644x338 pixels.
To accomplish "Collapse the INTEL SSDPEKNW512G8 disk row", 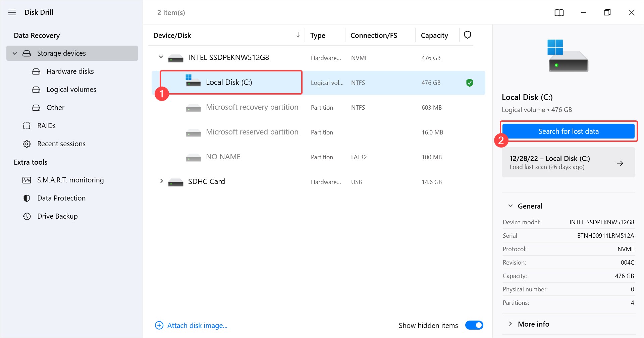I will click(161, 57).
